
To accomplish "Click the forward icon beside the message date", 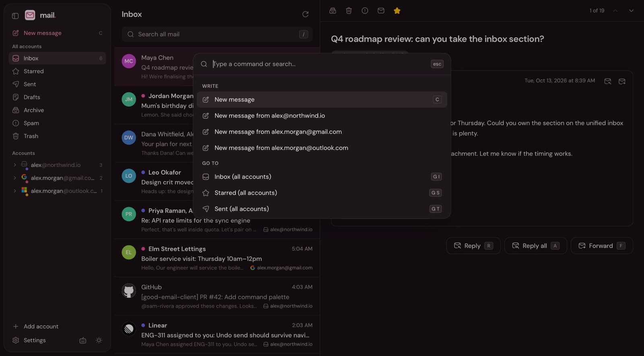I will click(x=622, y=81).
